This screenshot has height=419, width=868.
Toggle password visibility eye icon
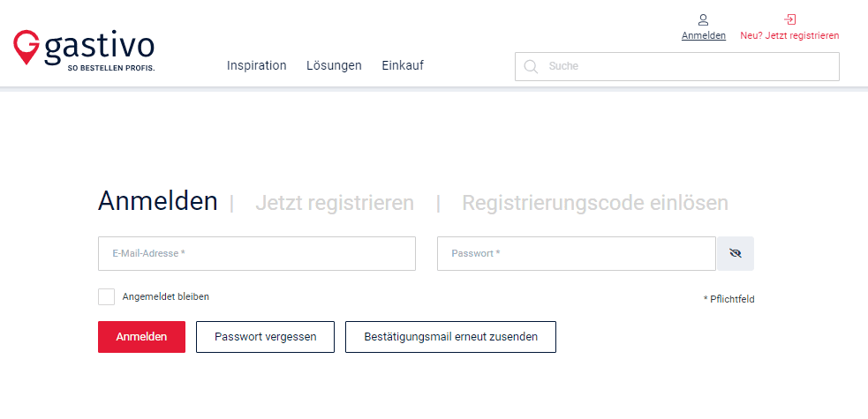pos(736,254)
